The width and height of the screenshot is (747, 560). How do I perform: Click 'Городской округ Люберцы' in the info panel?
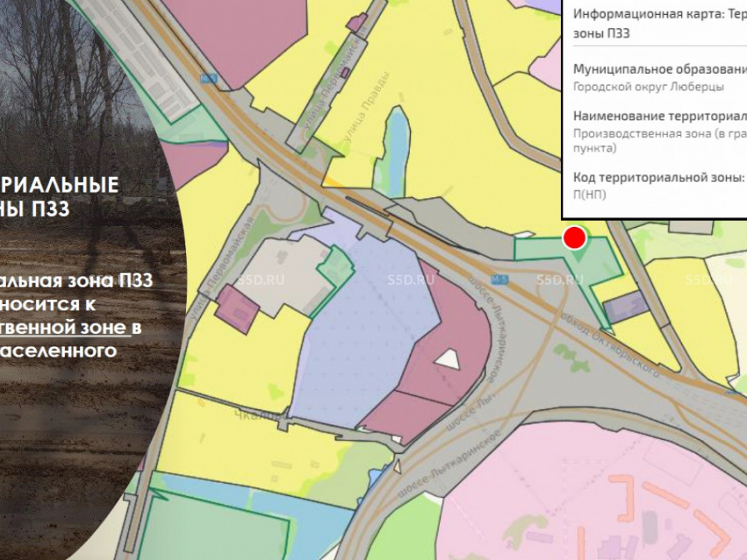(x=648, y=86)
